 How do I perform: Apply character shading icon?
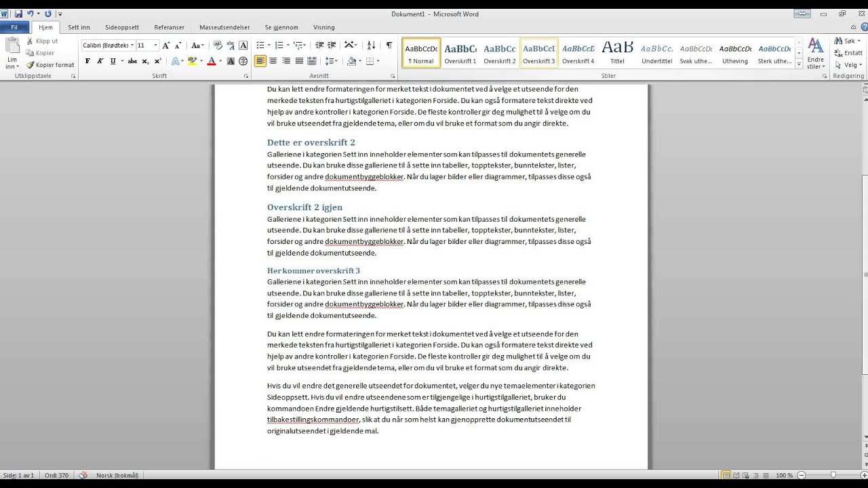[x=231, y=61]
